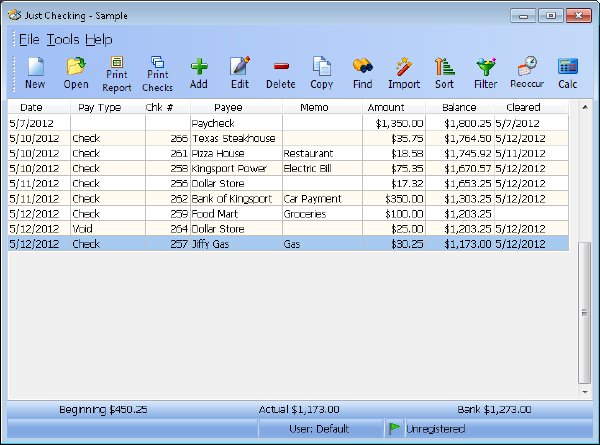600x445 pixels.
Task: Open the Filter funnel icon
Action: (x=486, y=74)
